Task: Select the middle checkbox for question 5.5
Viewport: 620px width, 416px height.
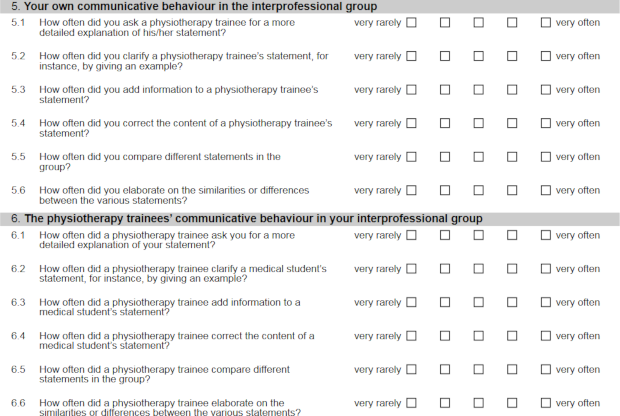Action: pos(478,157)
